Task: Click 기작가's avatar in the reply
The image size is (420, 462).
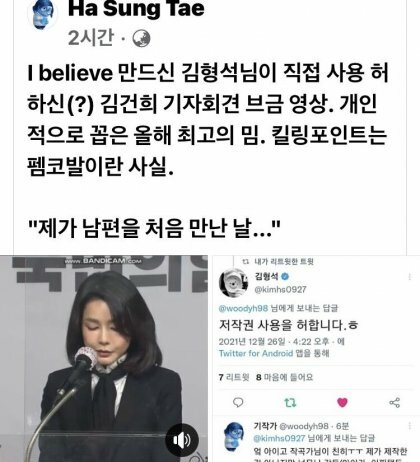Action: (234, 436)
